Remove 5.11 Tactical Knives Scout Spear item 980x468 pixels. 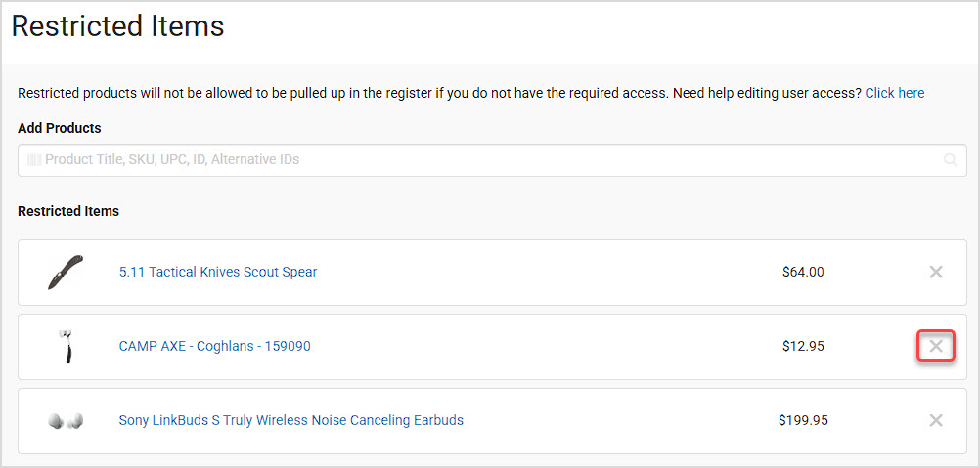click(936, 272)
